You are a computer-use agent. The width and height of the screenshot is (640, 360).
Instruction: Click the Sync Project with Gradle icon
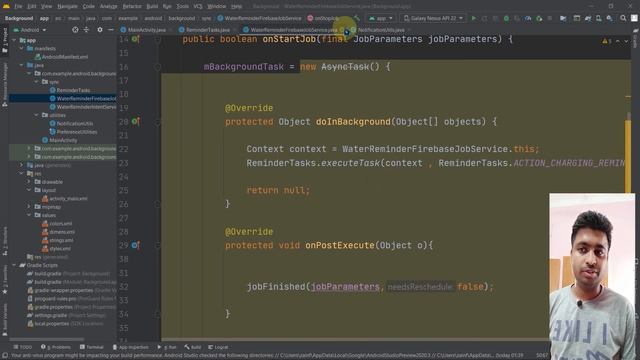[x=588, y=18]
